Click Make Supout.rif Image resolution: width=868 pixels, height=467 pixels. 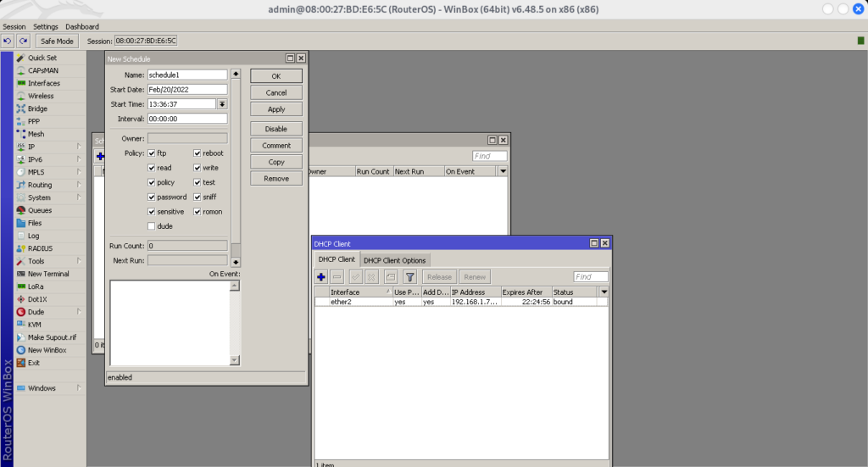tap(52, 337)
